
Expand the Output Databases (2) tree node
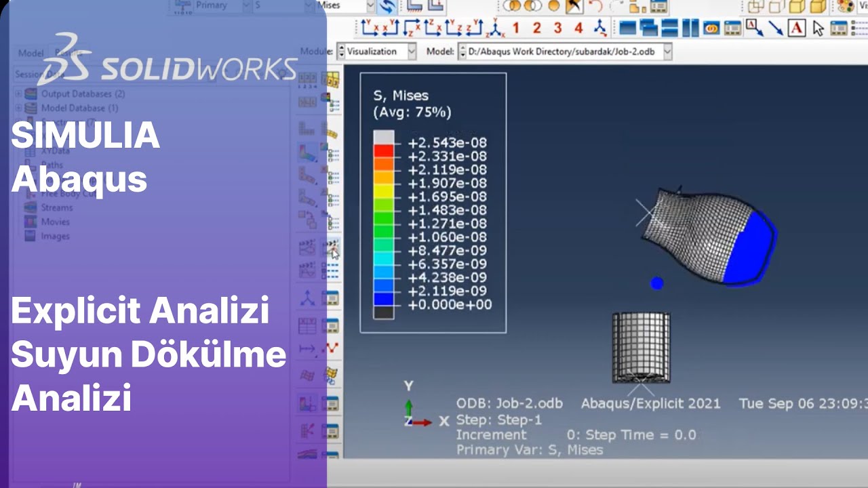(x=18, y=93)
